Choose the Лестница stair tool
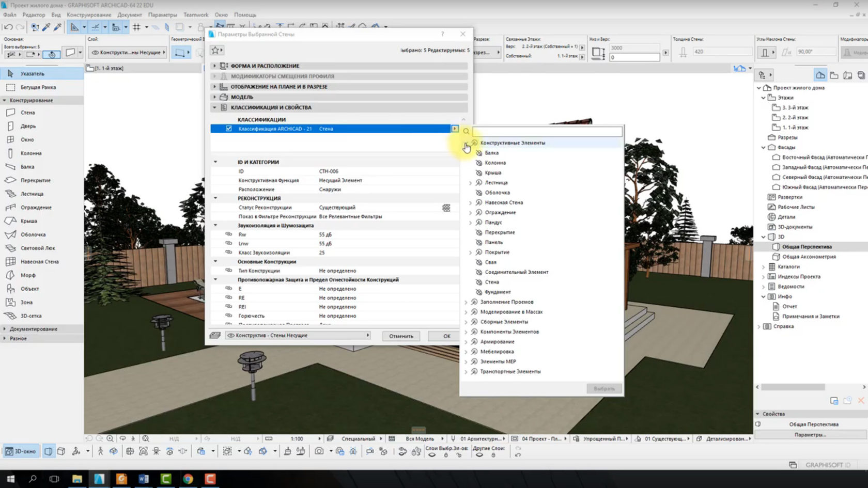The width and height of the screenshot is (868, 488). [x=32, y=194]
